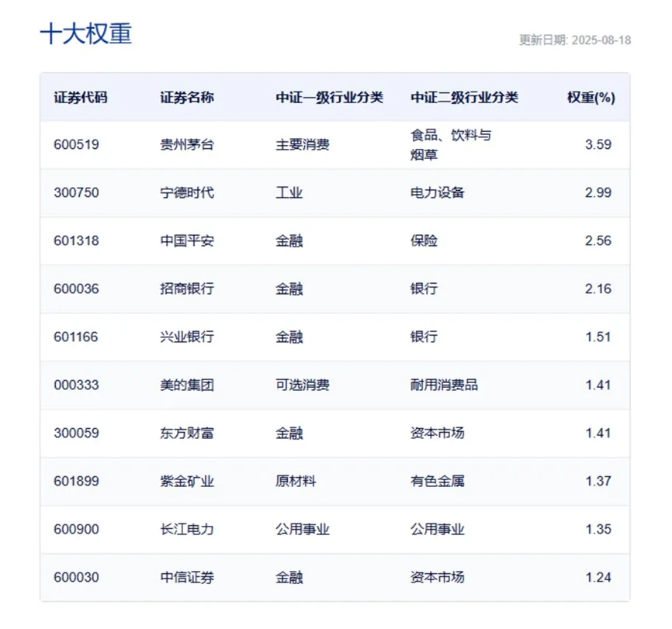Click 可选消费 industry cell
Viewport: 672px width, 629px height.
pyautogui.click(x=303, y=385)
